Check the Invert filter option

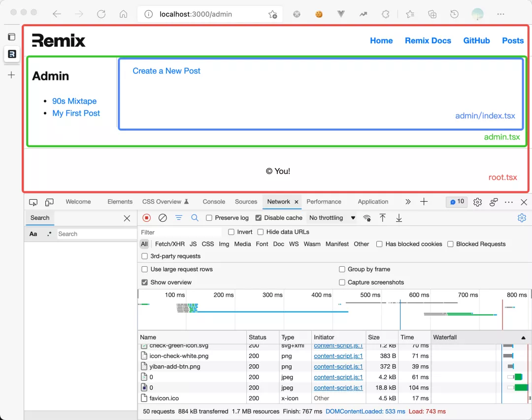click(x=231, y=232)
